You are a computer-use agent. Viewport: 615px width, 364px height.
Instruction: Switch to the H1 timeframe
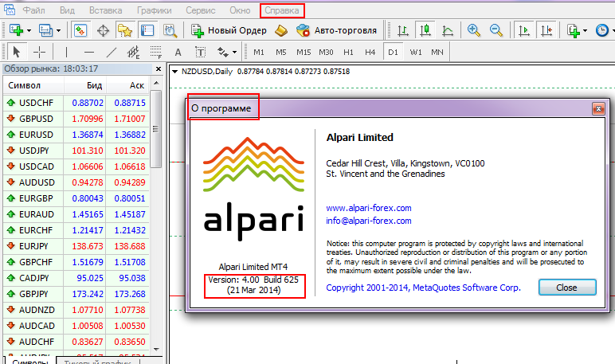[348, 52]
